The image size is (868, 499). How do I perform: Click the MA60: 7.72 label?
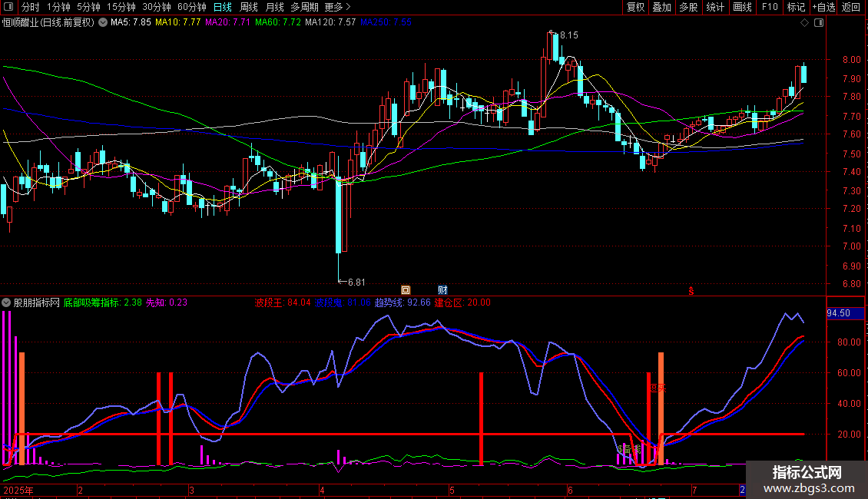(278, 22)
